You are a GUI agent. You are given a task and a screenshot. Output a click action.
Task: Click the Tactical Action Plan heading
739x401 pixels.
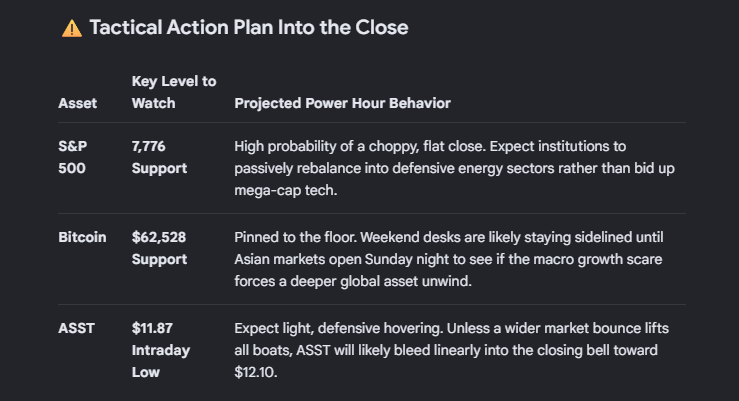pos(249,27)
